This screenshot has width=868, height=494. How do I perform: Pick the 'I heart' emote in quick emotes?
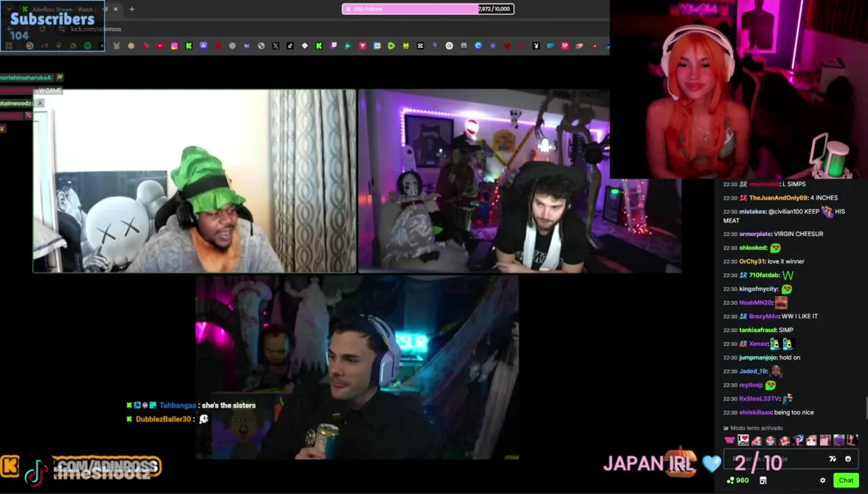click(x=743, y=440)
